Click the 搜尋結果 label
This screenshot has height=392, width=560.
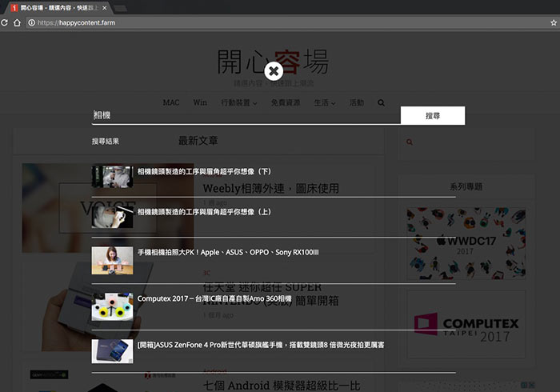click(106, 142)
